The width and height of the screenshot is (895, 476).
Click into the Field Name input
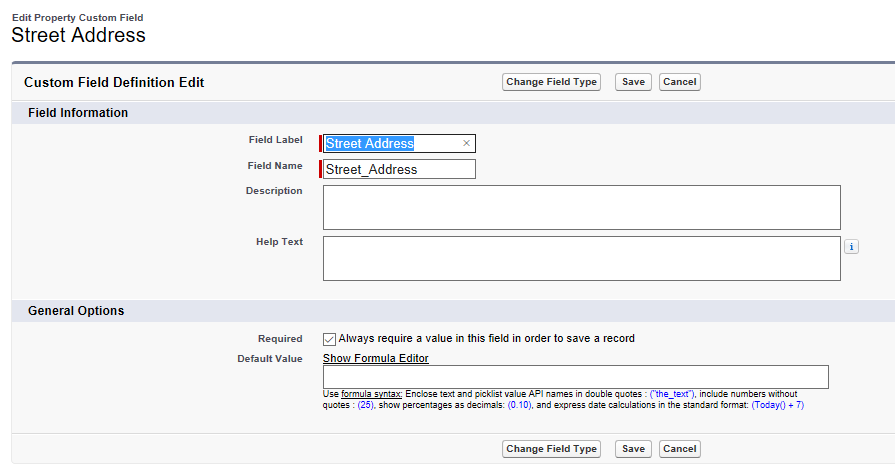click(x=398, y=169)
